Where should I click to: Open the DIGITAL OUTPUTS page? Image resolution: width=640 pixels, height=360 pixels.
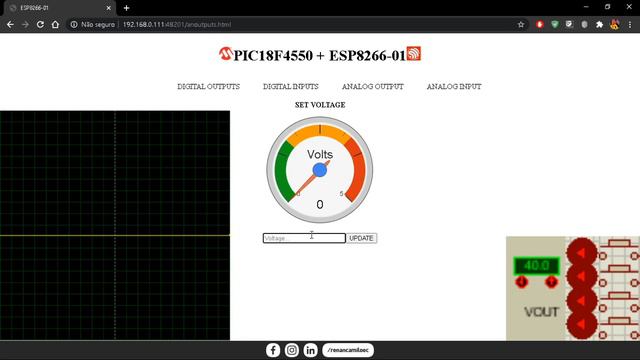coord(209,87)
